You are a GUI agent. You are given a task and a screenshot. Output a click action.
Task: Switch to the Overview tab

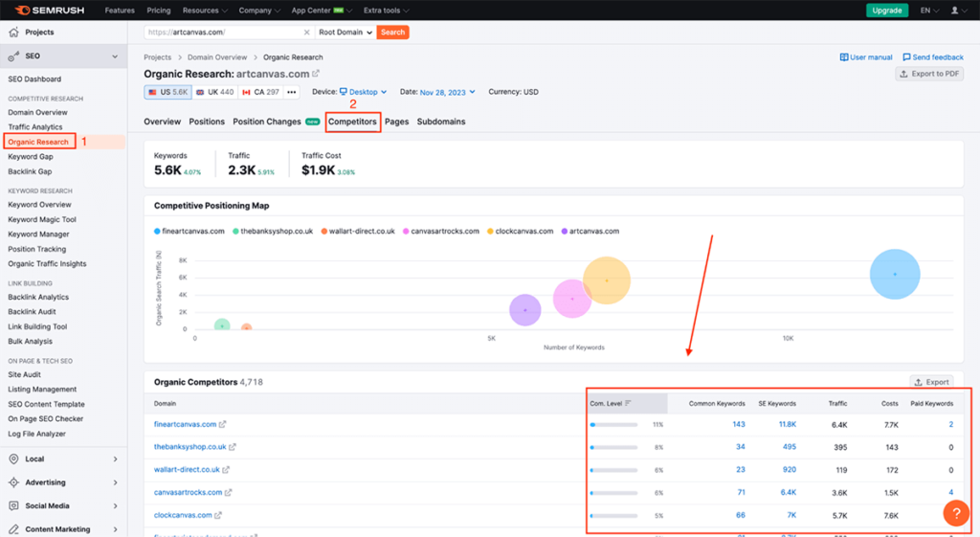(162, 122)
